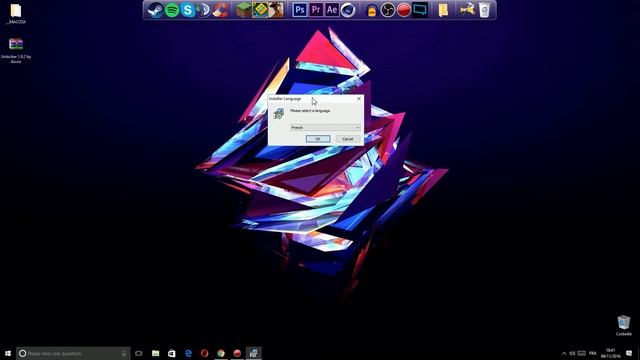Show hidden system tray icons
640x360 pixels.
coord(564,353)
